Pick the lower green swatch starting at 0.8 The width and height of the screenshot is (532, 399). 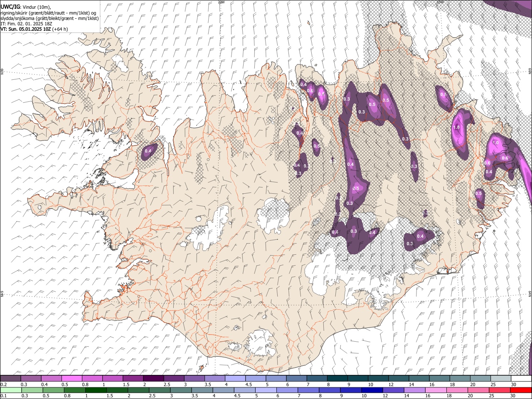74,390
